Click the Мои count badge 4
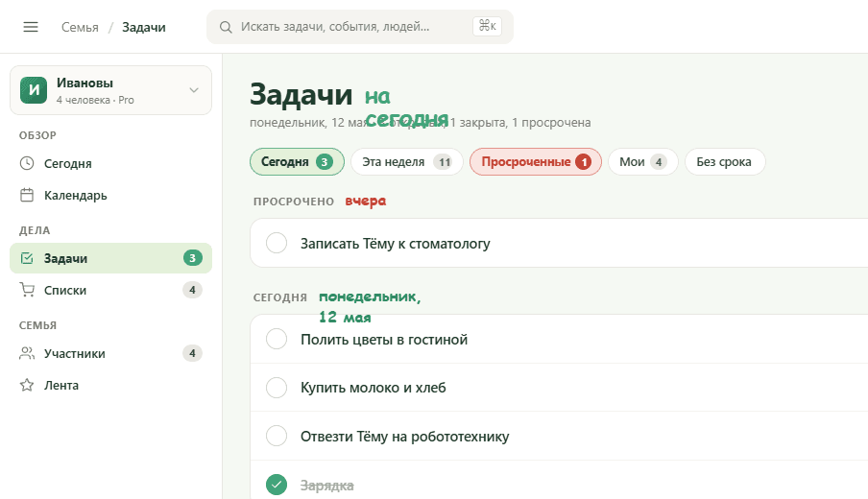Image resolution: width=868 pixels, height=499 pixels. tap(658, 162)
